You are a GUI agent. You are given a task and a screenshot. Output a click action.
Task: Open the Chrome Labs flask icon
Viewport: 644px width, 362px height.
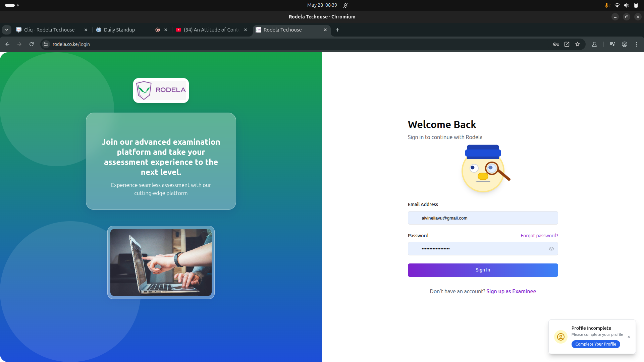click(594, 44)
